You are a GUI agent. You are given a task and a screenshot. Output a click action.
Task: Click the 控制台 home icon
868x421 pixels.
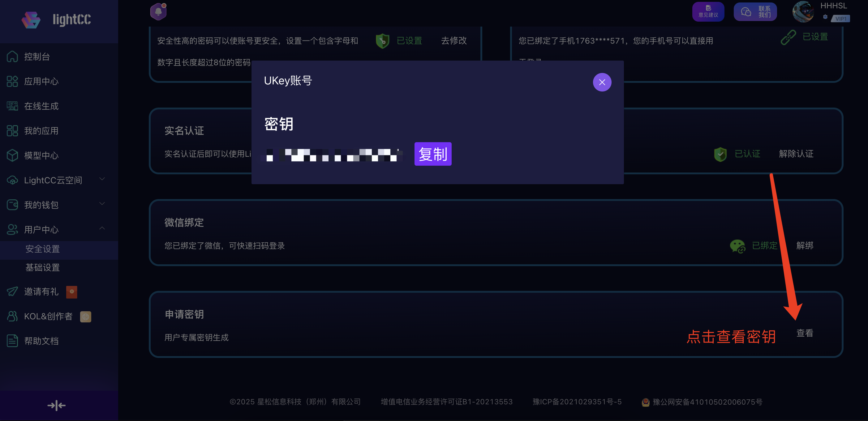coord(12,57)
